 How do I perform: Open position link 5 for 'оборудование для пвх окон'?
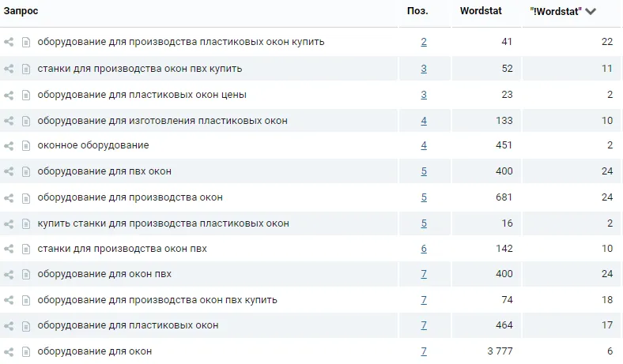coord(424,171)
